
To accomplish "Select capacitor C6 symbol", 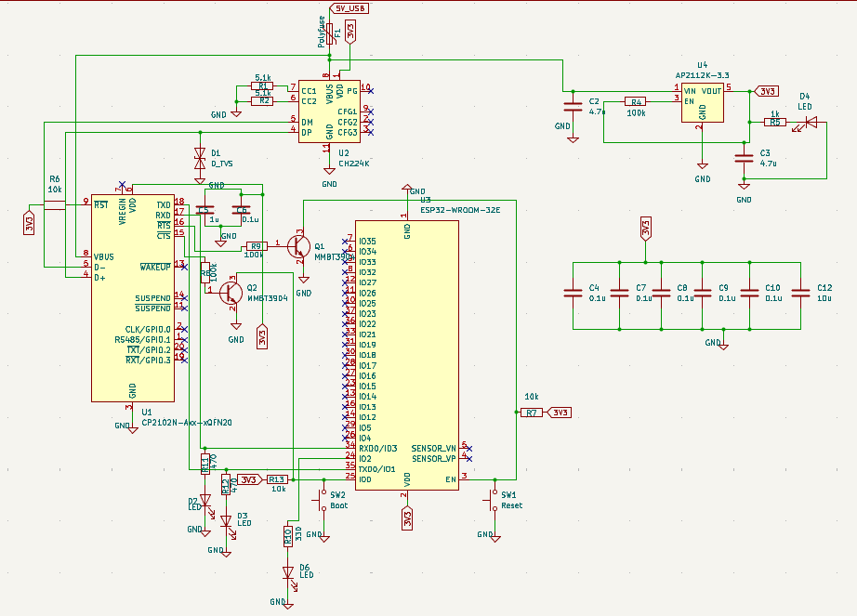I will [241, 210].
